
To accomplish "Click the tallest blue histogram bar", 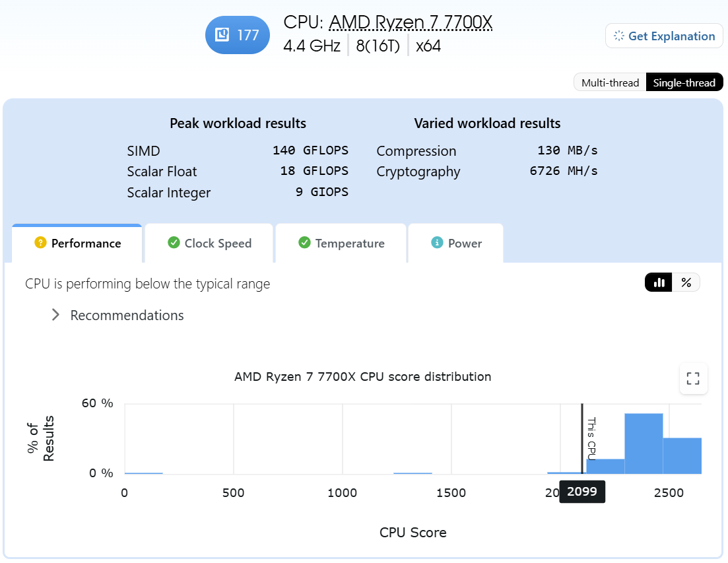I will point(644,444).
